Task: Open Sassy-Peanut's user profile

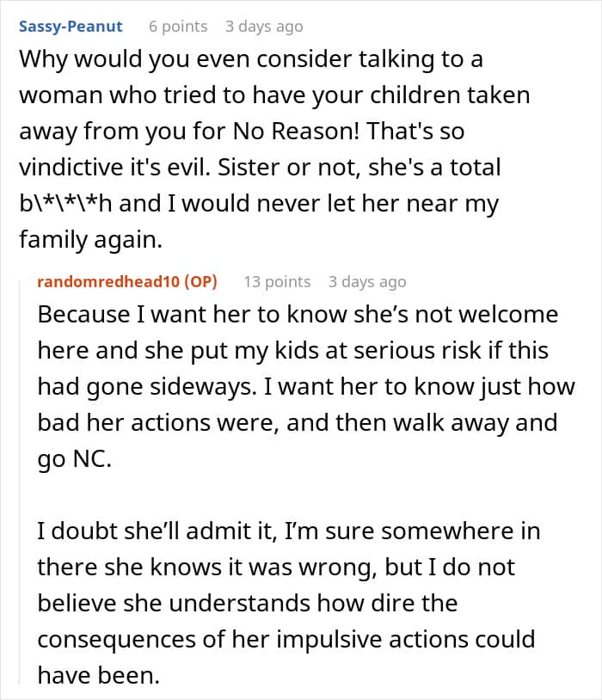Action: [71, 27]
